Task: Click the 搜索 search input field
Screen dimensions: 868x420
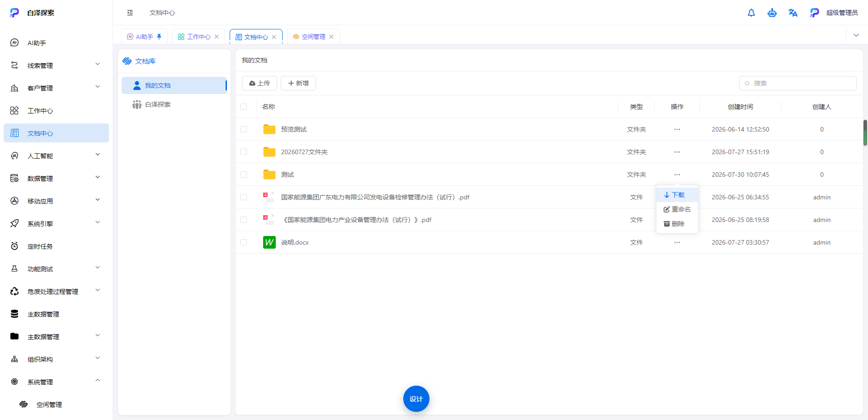Action: (798, 83)
